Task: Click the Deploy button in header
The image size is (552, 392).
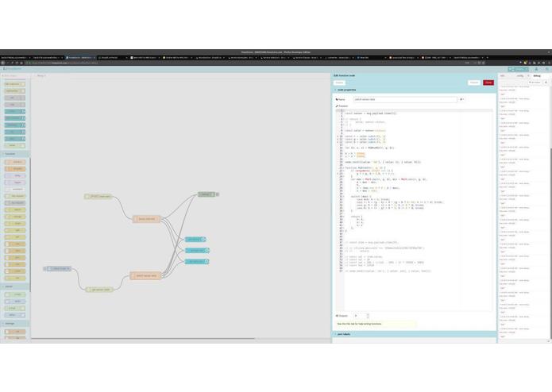Action: pos(516,69)
